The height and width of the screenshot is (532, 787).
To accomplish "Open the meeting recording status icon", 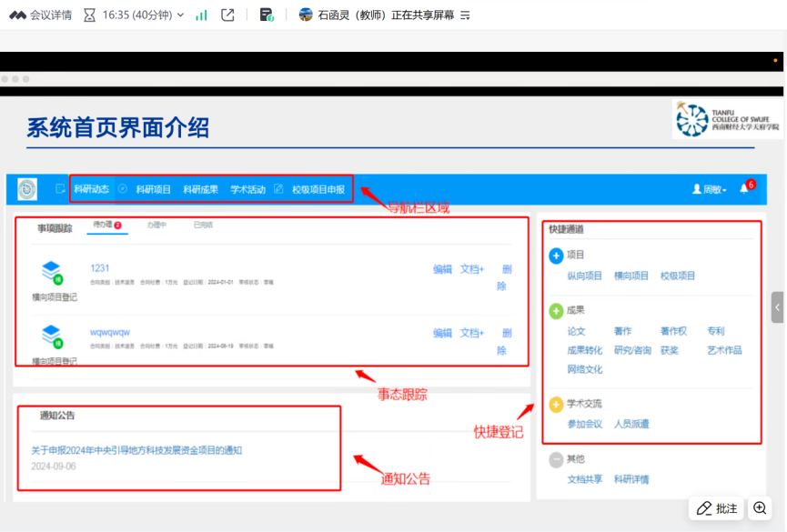I will click(267, 15).
